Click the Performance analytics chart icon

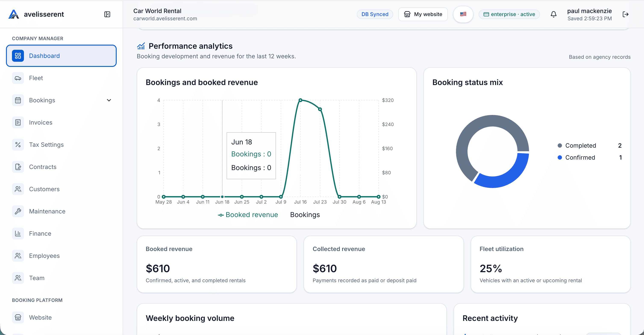pos(141,46)
